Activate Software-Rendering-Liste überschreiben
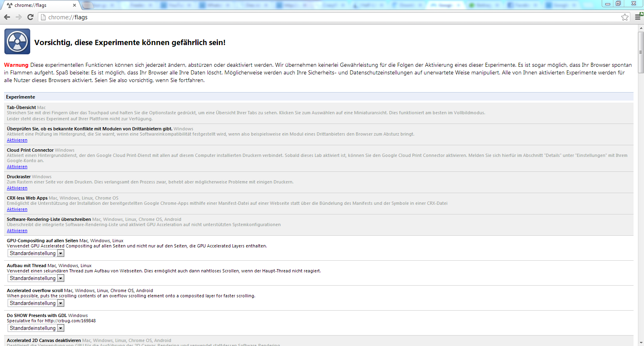The height and width of the screenshot is (346, 644). coord(17,231)
